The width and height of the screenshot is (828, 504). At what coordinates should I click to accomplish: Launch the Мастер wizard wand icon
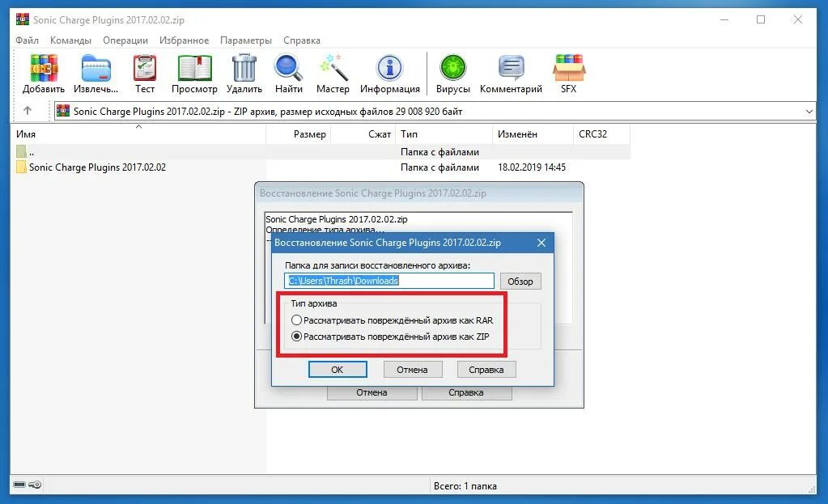[x=333, y=68]
